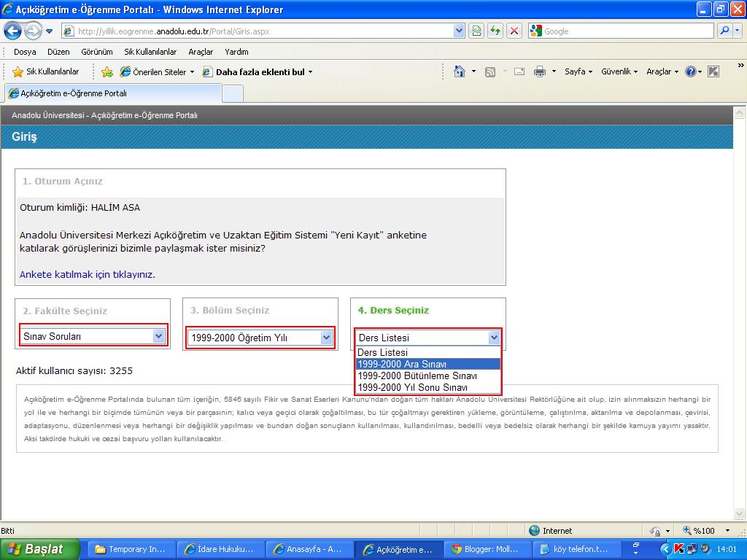This screenshot has height=560, width=747.
Task: Expand hidden system tray icons arrow
Action: point(666,549)
